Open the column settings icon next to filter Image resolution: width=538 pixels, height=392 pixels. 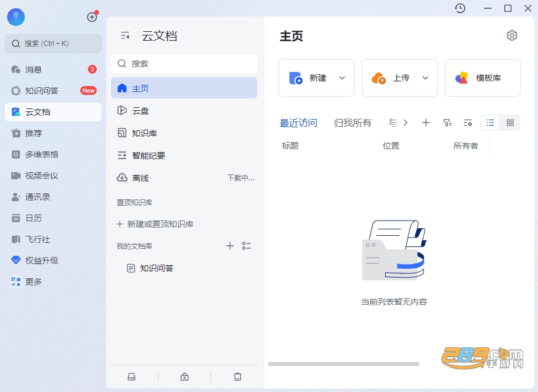tap(468, 123)
